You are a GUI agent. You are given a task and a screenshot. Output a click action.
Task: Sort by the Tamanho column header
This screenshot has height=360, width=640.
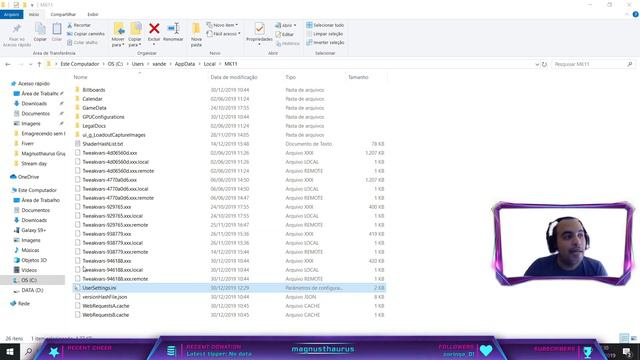click(x=358, y=77)
